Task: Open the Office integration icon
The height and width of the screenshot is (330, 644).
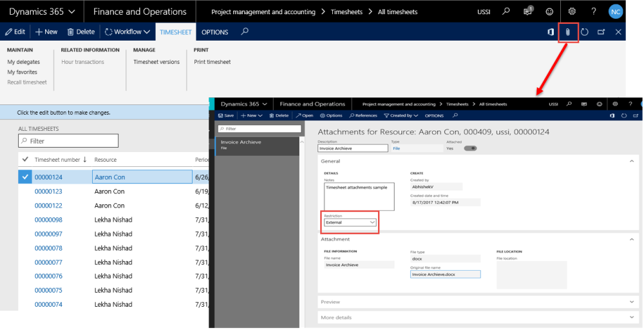Action: [551, 32]
